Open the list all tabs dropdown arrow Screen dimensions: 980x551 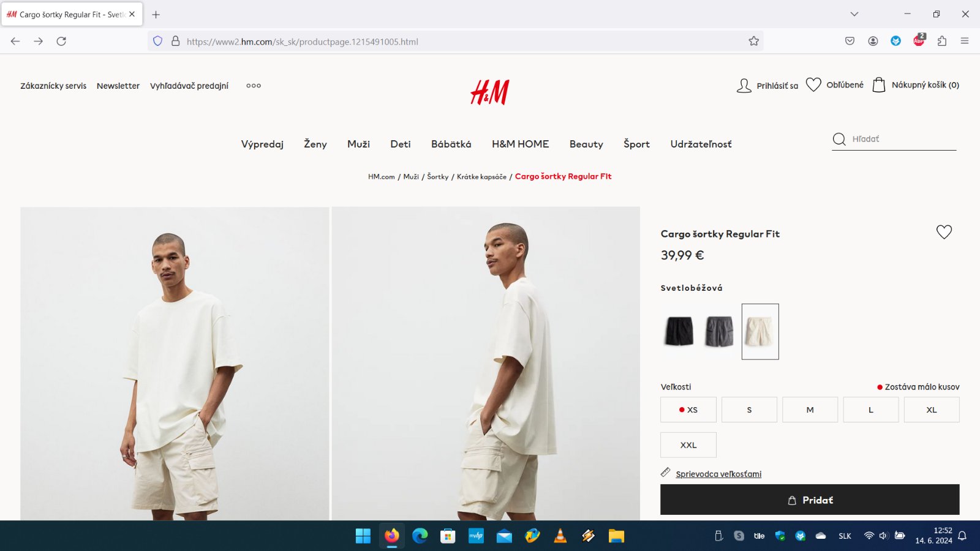coord(854,14)
